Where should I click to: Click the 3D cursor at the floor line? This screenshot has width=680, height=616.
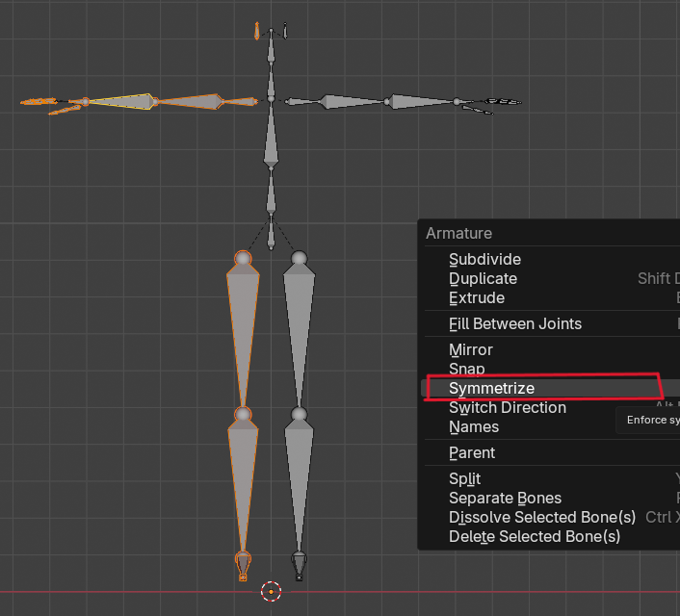tap(271, 591)
